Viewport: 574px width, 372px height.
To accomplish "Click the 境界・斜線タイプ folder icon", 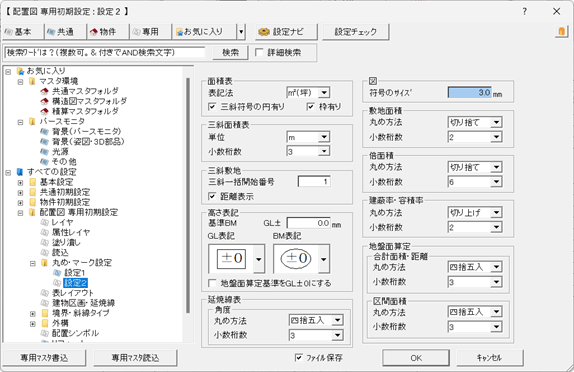I will (x=45, y=313).
